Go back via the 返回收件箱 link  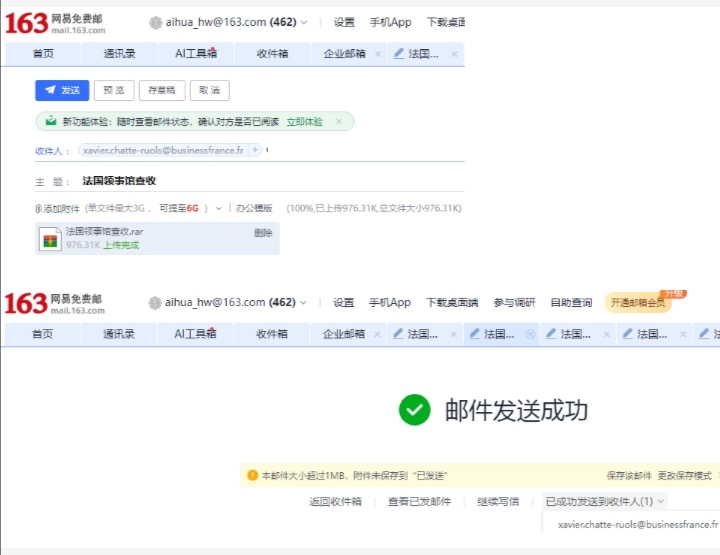335,502
